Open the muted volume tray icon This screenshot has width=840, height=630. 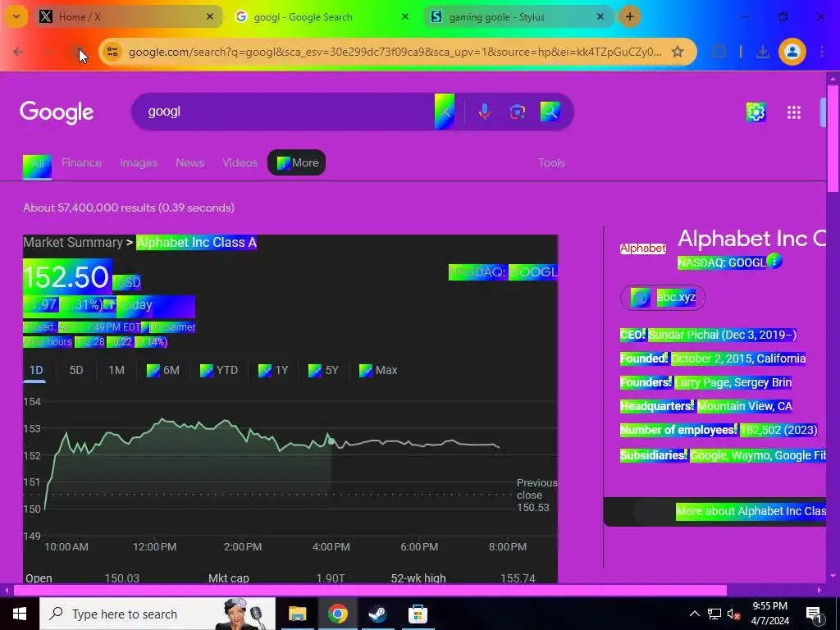(x=734, y=614)
